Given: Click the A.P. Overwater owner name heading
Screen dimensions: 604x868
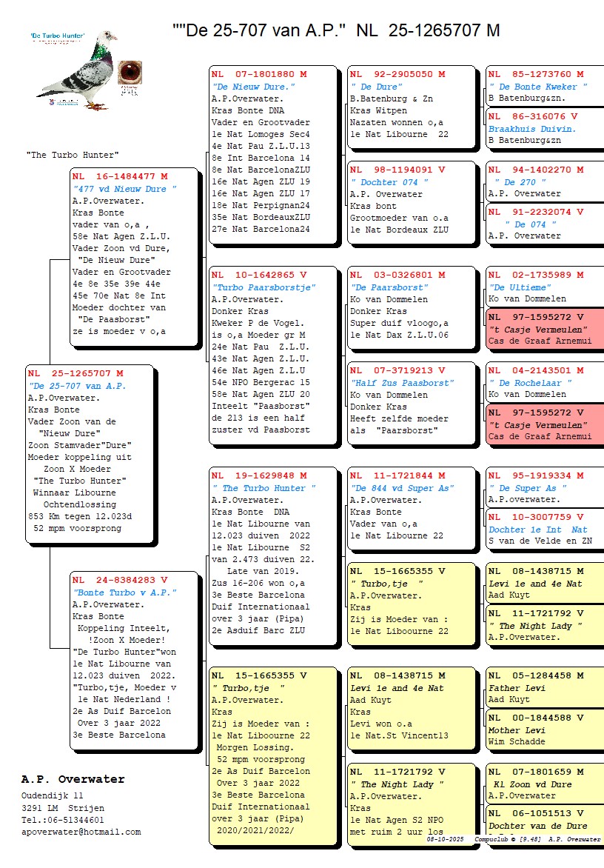Looking at the screenshot, I should [73, 779].
